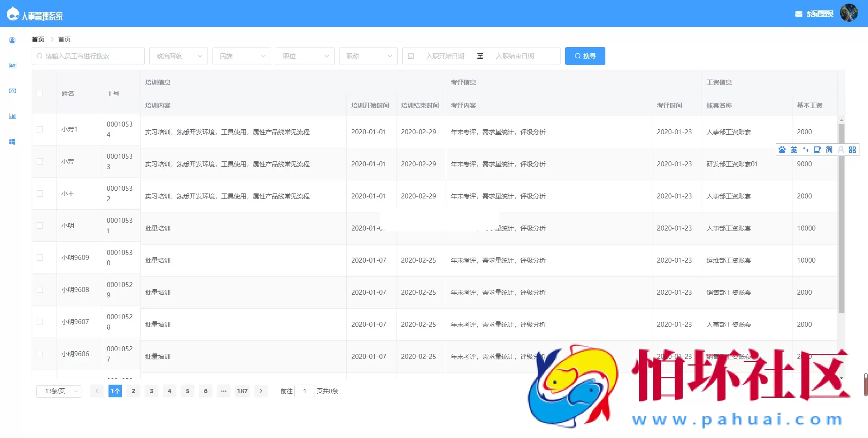Open the employee profile sidebar icon

(x=12, y=40)
